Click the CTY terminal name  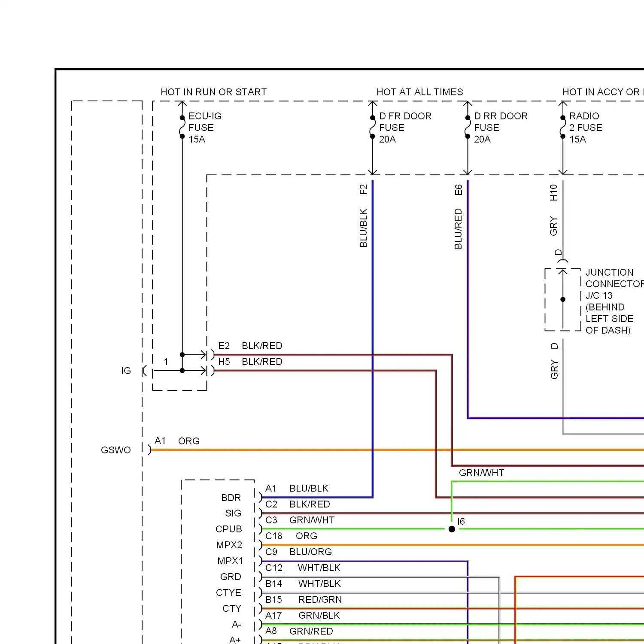click(x=232, y=608)
